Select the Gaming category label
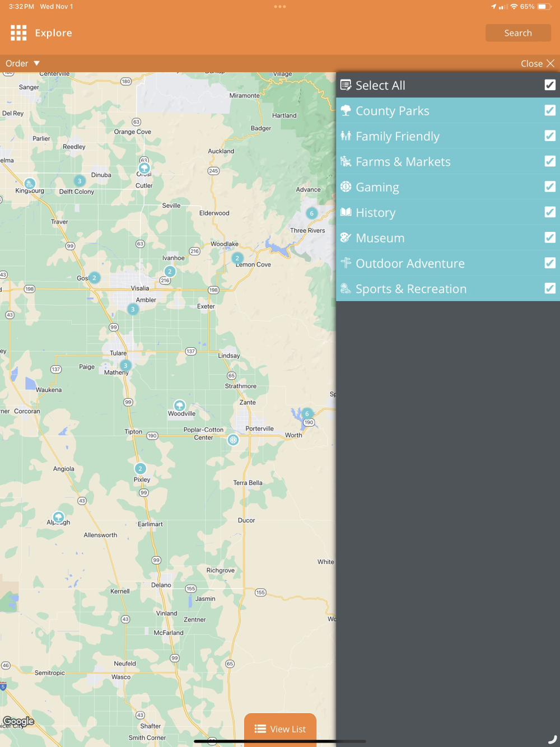The width and height of the screenshot is (560, 747). (377, 187)
